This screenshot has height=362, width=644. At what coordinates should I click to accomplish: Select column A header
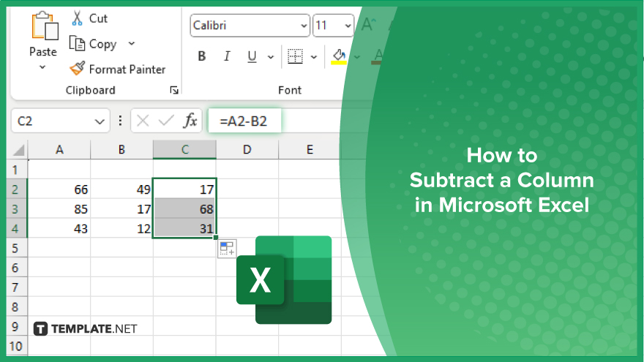(59, 149)
